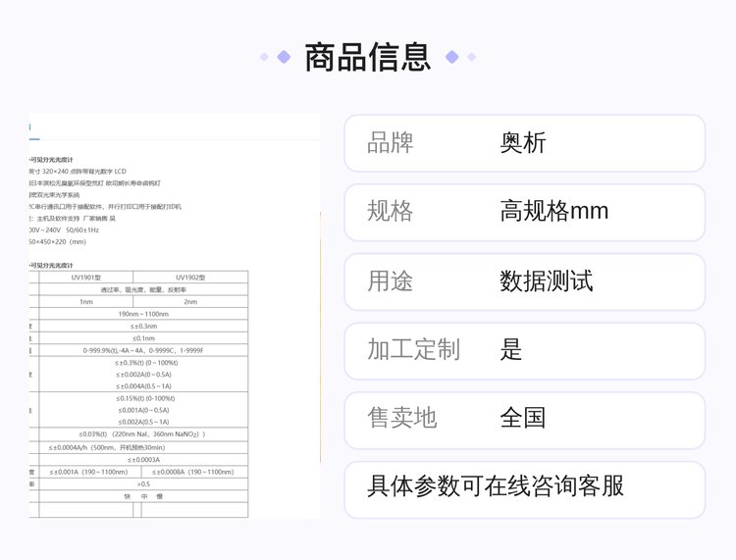Select the 品牌 label
The width and height of the screenshot is (736, 560).
(391, 143)
